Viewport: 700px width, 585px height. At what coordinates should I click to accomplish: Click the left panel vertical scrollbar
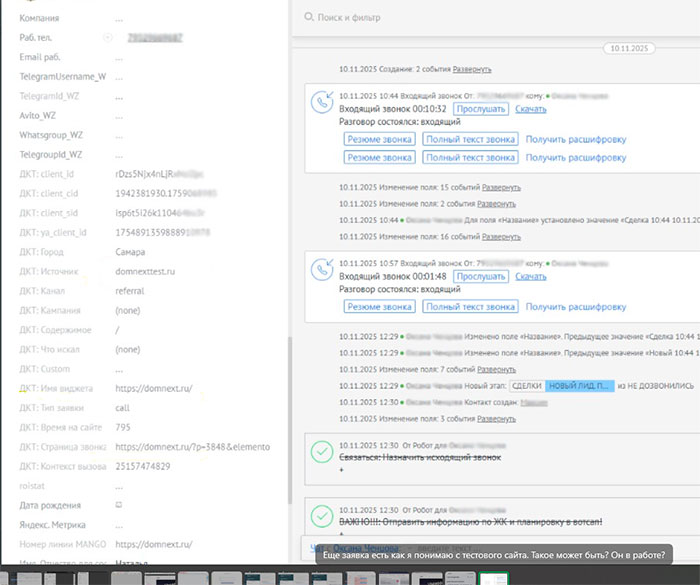click(290, 420)
